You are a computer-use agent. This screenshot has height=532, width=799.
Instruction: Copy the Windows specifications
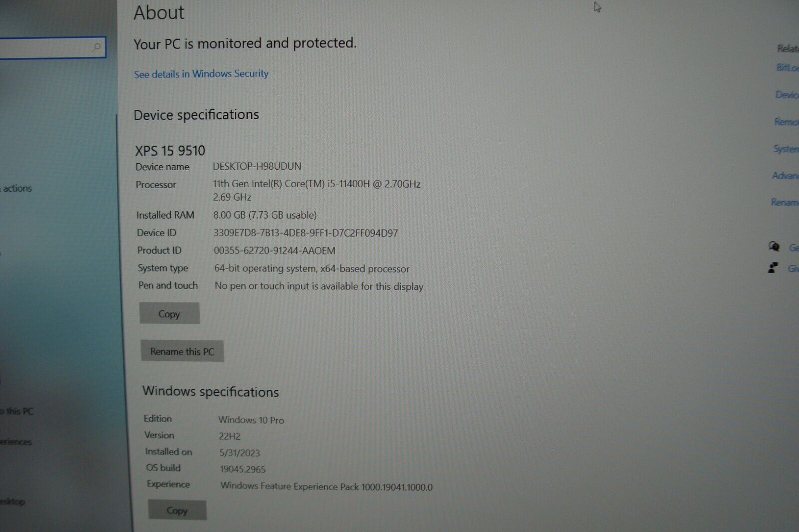click(x=177, y=510)
